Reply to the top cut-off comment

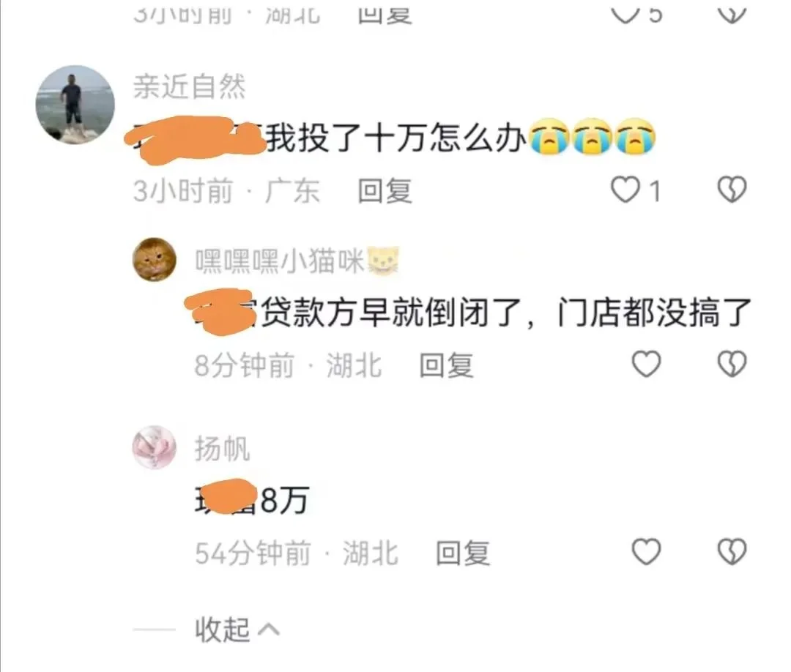coord(385,14)
